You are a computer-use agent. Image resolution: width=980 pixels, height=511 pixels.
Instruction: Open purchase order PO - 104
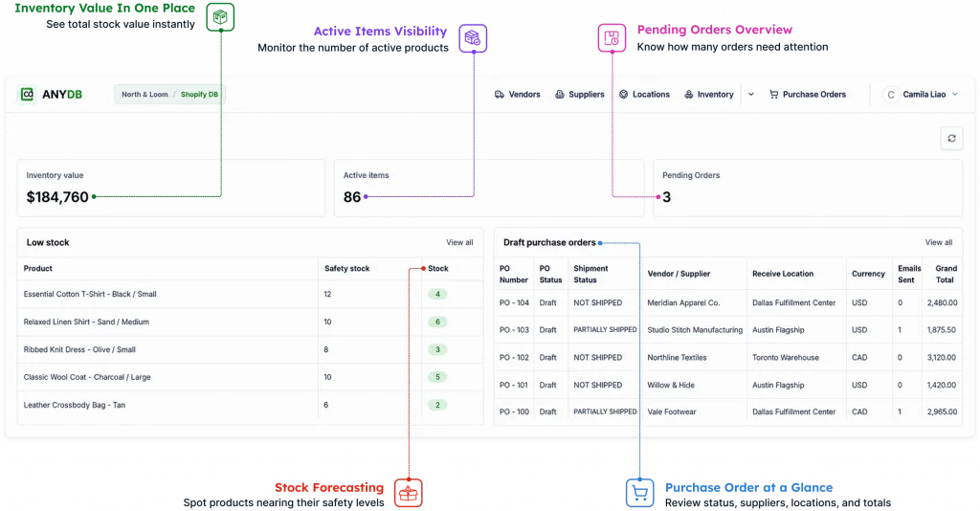click(514, 303)
